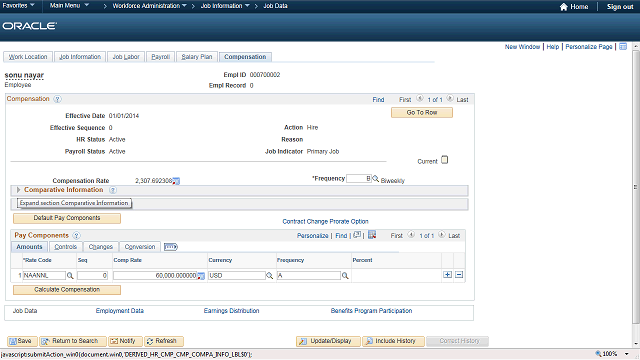Open the Main Menu dropdown

click(x=69, y=6)
